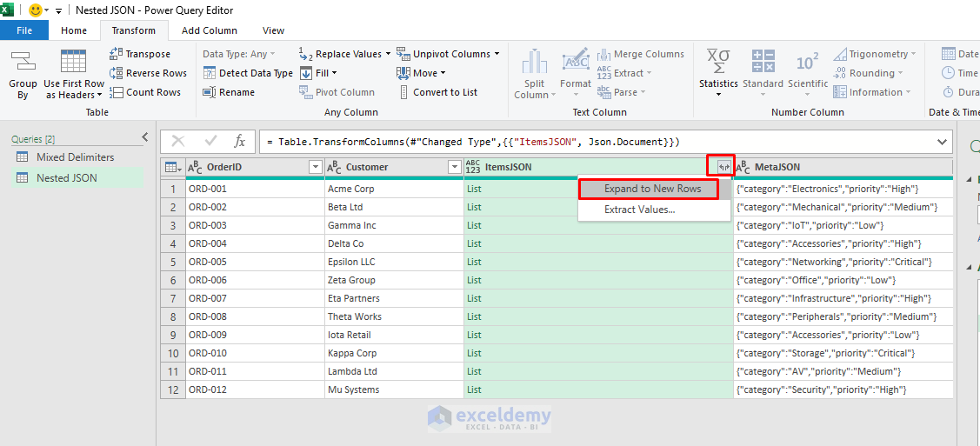Open the OrderID column filter dropdown
Screen dimensions: 980x446
pyautogui.click(x=316, y=167)
